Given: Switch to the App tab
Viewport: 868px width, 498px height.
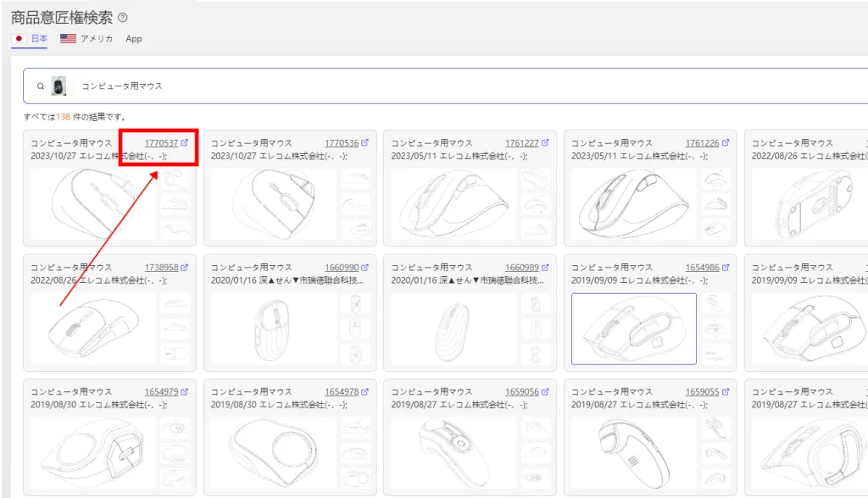Looking at the screenshot, I should [133, 39].
